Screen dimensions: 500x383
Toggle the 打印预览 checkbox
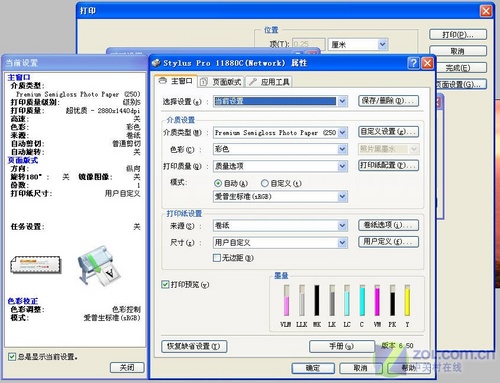coord(165,284)
